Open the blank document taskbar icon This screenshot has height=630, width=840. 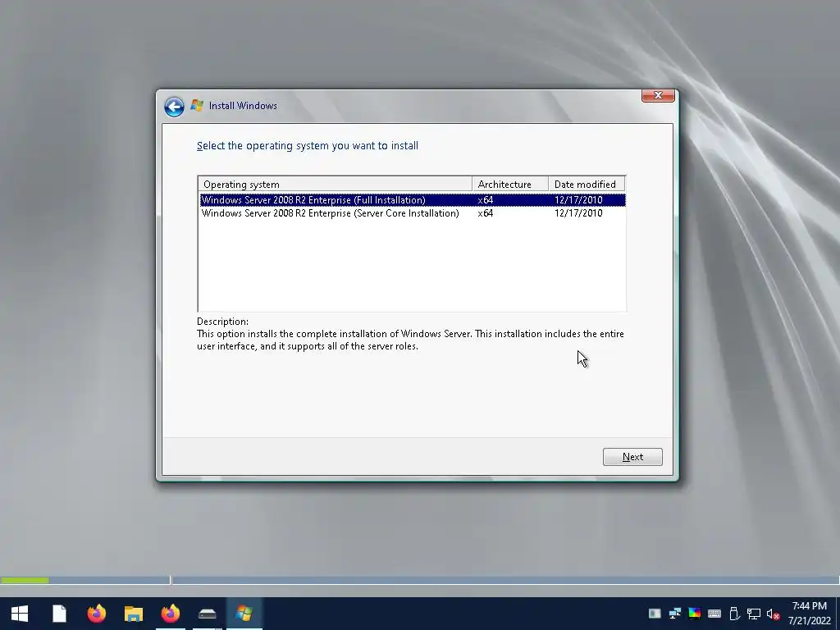59,614
